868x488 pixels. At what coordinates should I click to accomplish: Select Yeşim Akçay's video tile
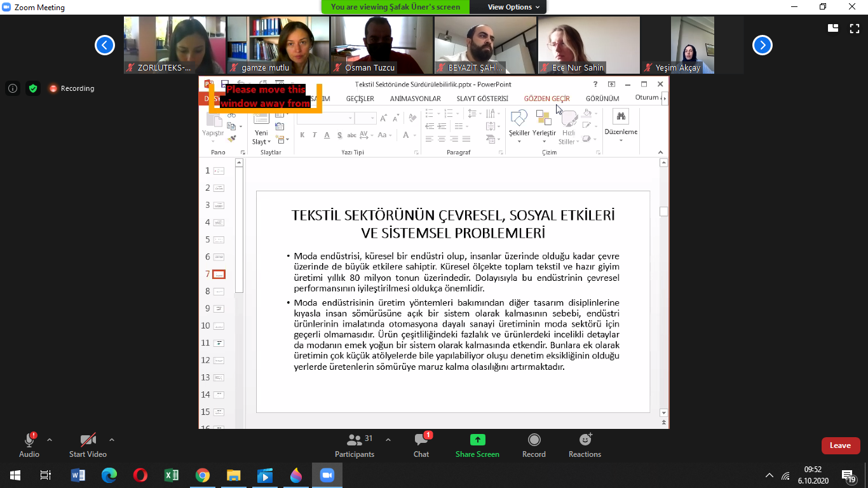pos(693,45)
